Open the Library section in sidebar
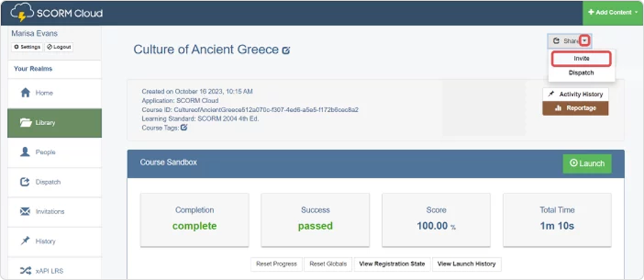Screen dimensions: 644x280 [55, 123]
